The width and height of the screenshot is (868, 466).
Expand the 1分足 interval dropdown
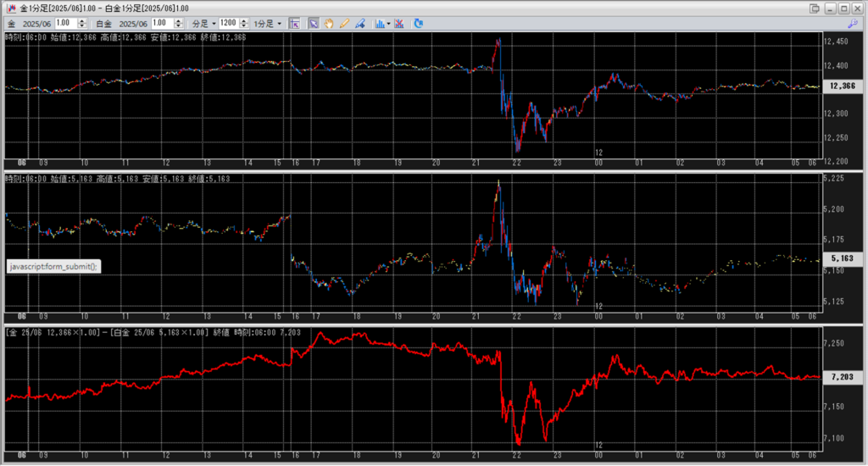coord(266,23)
